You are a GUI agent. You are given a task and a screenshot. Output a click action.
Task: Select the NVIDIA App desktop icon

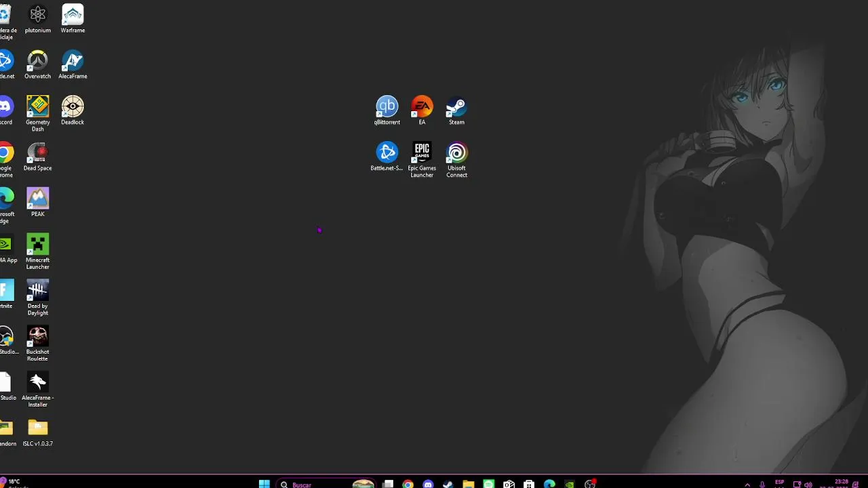[x=7, y=249]
